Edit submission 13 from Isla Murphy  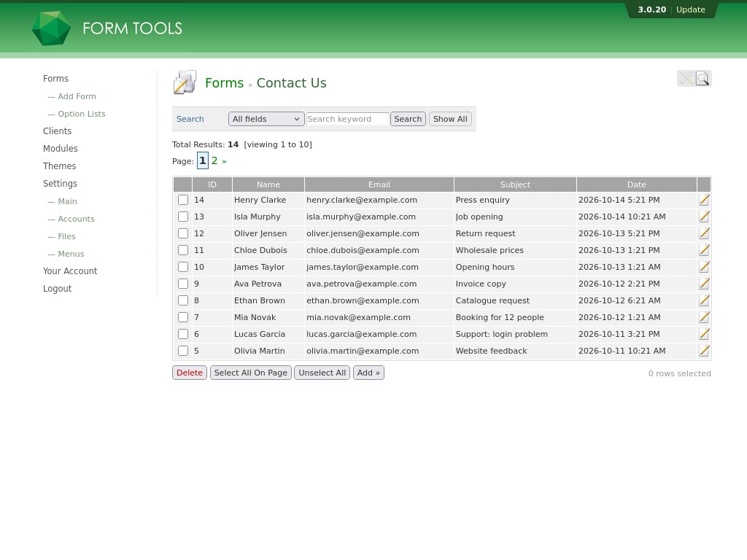pyautogui.click(x=704, y=217)
